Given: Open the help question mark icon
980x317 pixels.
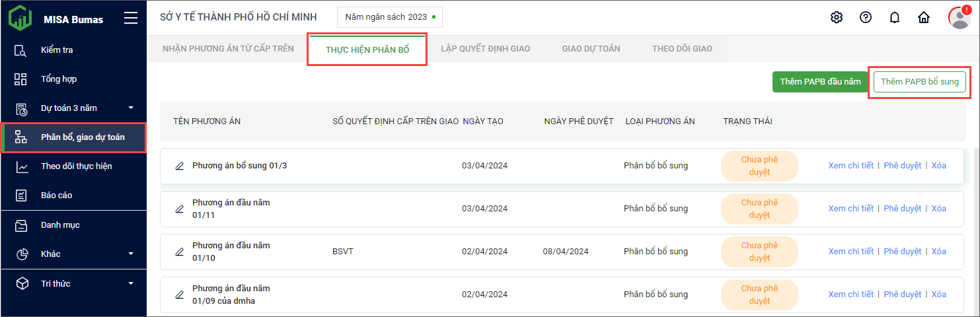Looking at the screenshot, I should tap(866, 18).
